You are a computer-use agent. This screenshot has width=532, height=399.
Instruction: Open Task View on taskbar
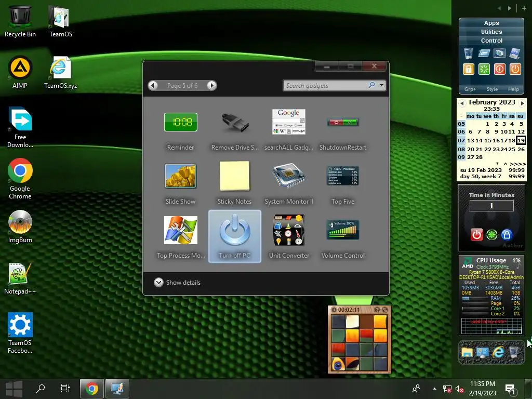(65, 389)
